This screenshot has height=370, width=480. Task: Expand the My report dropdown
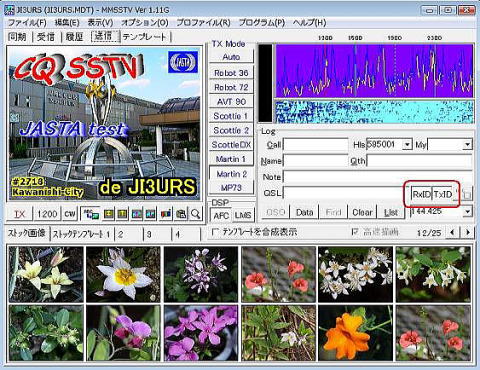[468, 145]
